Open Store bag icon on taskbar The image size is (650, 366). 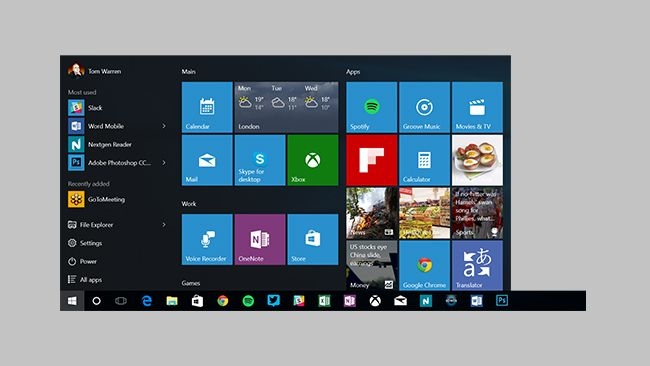[x=197, y=301]
